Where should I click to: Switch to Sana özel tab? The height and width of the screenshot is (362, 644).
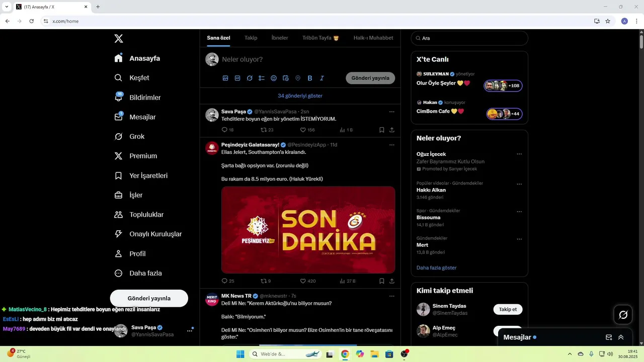(218, 38)
